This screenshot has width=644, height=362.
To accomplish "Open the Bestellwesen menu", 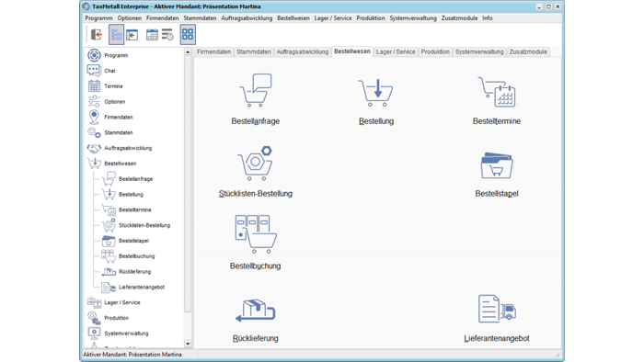I will [293, 18].
